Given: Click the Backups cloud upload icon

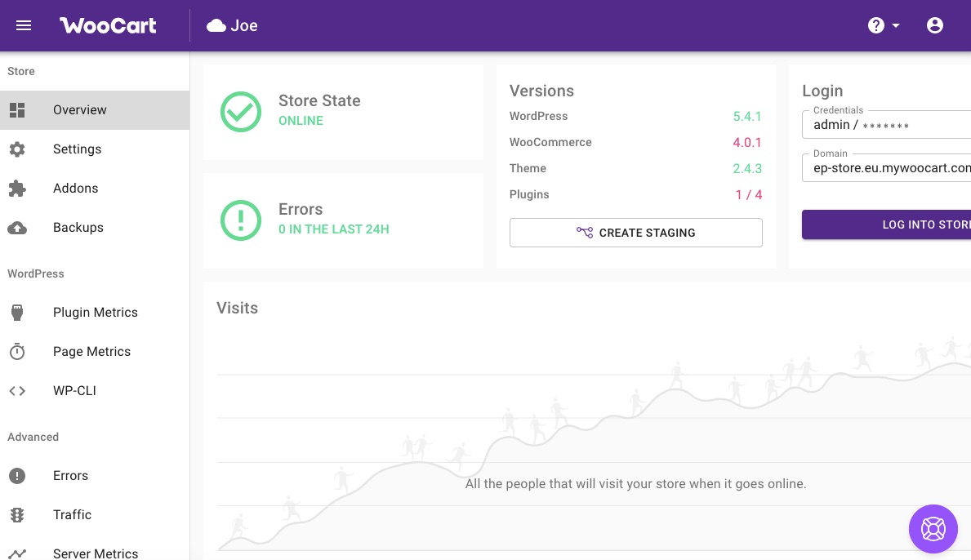Looking at the screenshot, I should point(17,228).
